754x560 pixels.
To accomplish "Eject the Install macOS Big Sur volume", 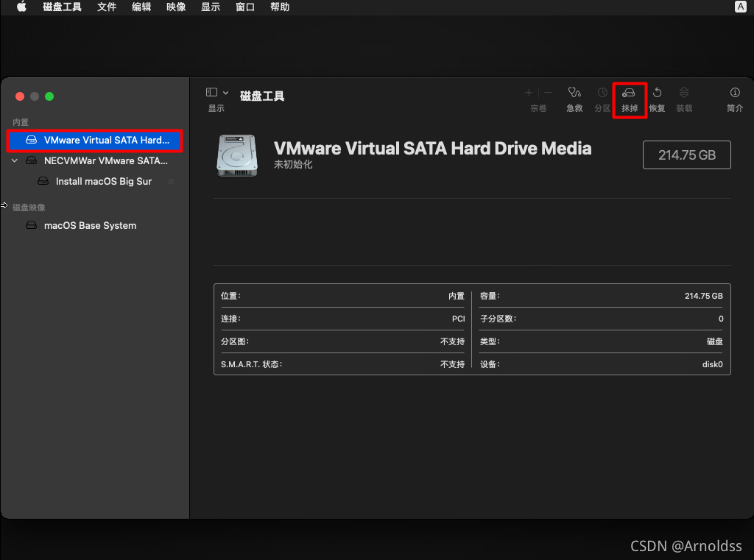I will 171,181.
